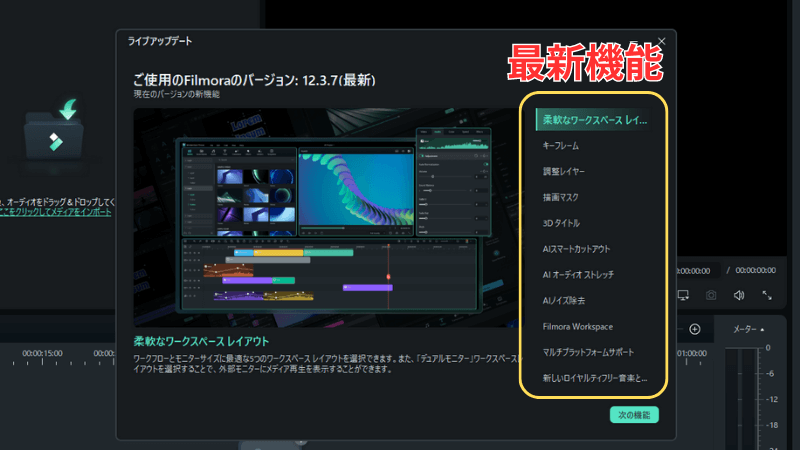This screenshot has height=450, width=800.
Task: Click the total duration timecode in preview
Action: click(755, 270)
